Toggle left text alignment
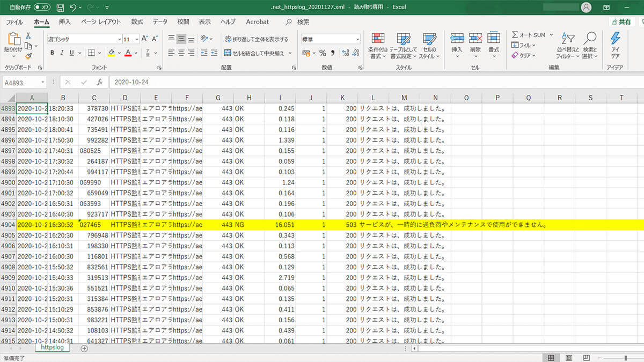Screen dimensions: 644x362 tap(171, 53)
